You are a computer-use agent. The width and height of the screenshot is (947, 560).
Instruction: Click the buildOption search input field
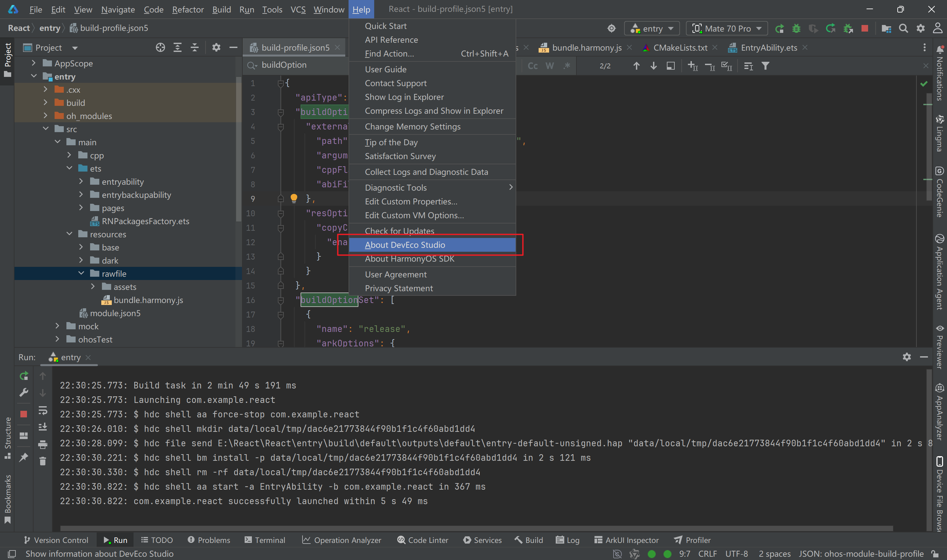pyautogui.click(x=298, y=65)
